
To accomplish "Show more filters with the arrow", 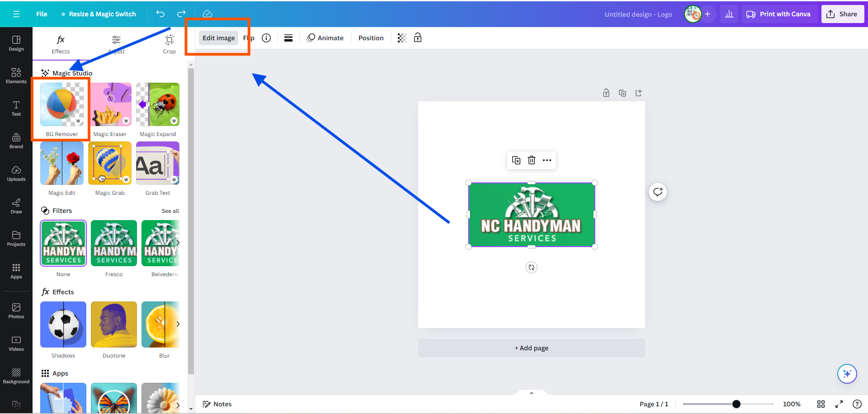I will pyautogui.click(x=178, y=243).
